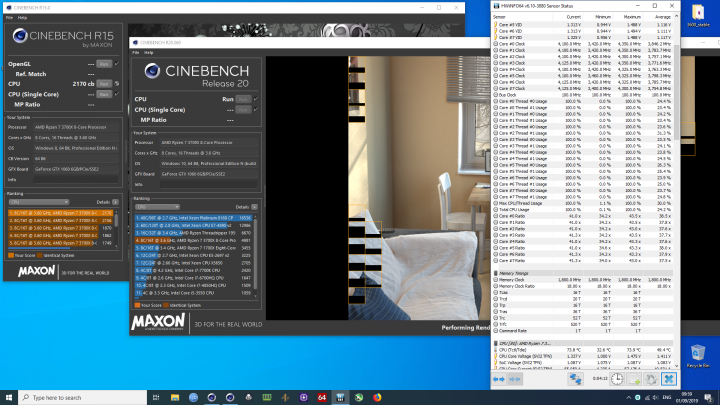This screenshot has height=405, width=720.
Task: Select Intel Xeon Platinum ranking row in R20
Action: click(x=193, y=218)
